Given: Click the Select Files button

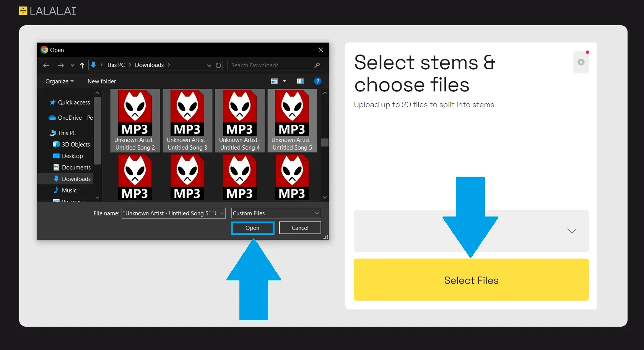Looking at the screenshot, I should (x=471, y=280).
